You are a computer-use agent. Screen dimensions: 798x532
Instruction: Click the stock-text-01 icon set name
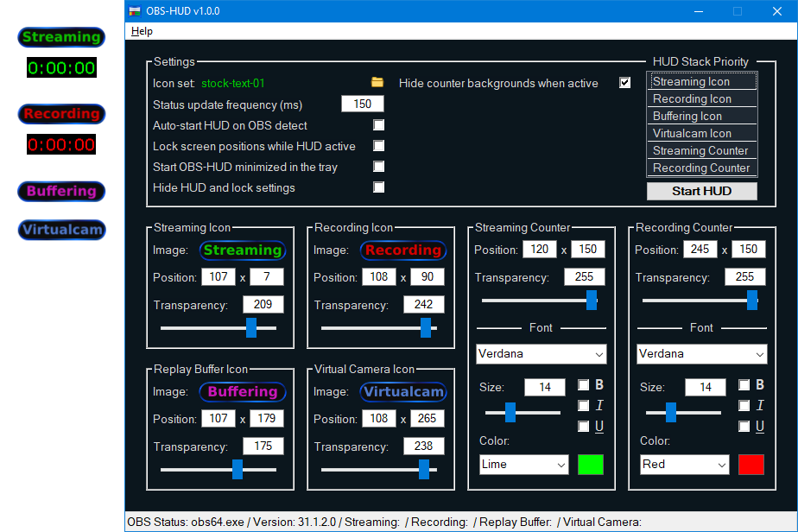(232, 83)
